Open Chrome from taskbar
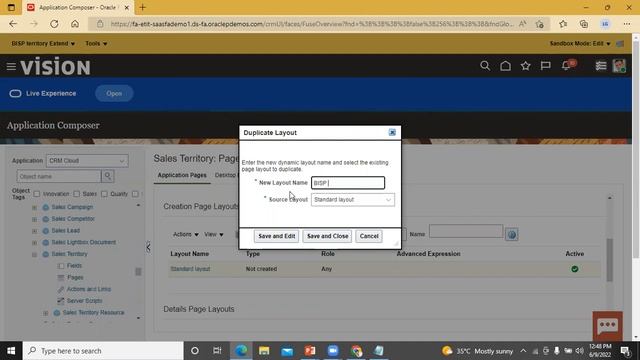This screenshot has width=640, height=360. pyautogui.click(x=356, y=351)
